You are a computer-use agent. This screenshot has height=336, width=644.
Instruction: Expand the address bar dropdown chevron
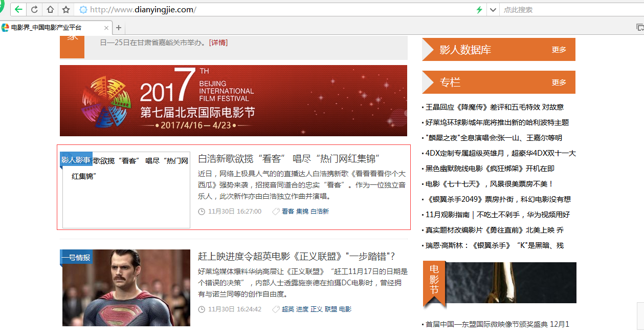tap(493, 9)
